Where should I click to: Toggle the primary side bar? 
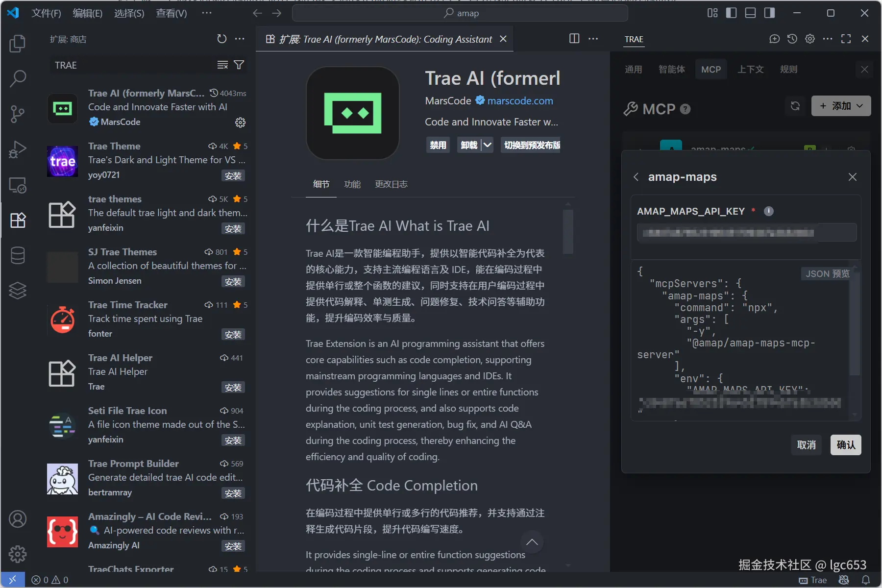click(732, 13)
